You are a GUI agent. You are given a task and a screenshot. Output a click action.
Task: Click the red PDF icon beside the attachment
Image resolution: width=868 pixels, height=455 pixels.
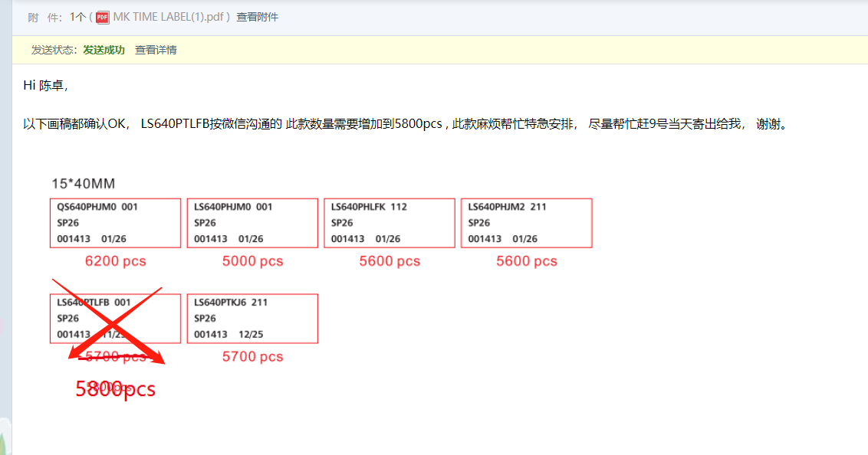pyautogui.click(x=102, y=17)
